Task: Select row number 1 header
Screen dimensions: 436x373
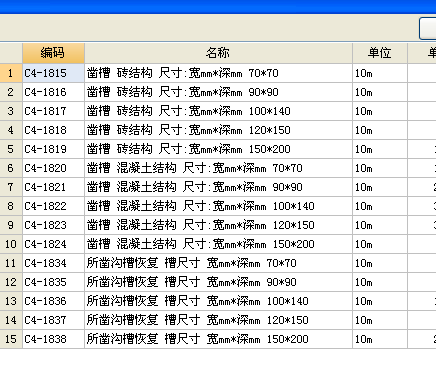Action: pos(11,73)
